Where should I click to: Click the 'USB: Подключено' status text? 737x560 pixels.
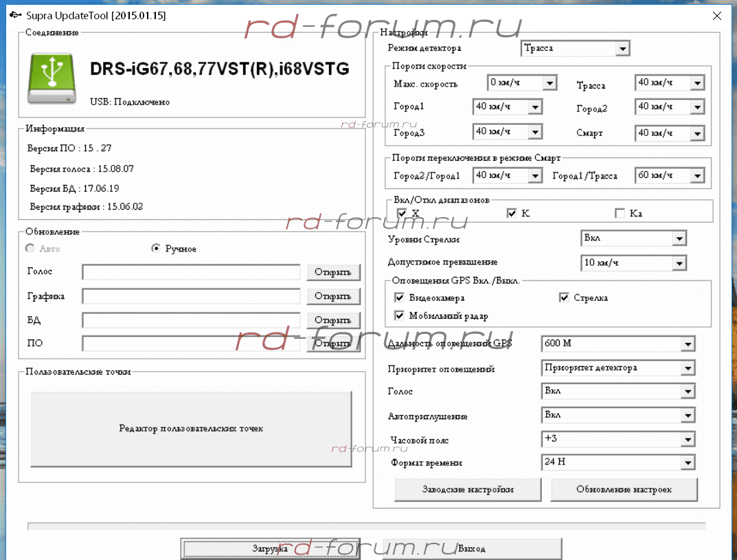[130, 102]
